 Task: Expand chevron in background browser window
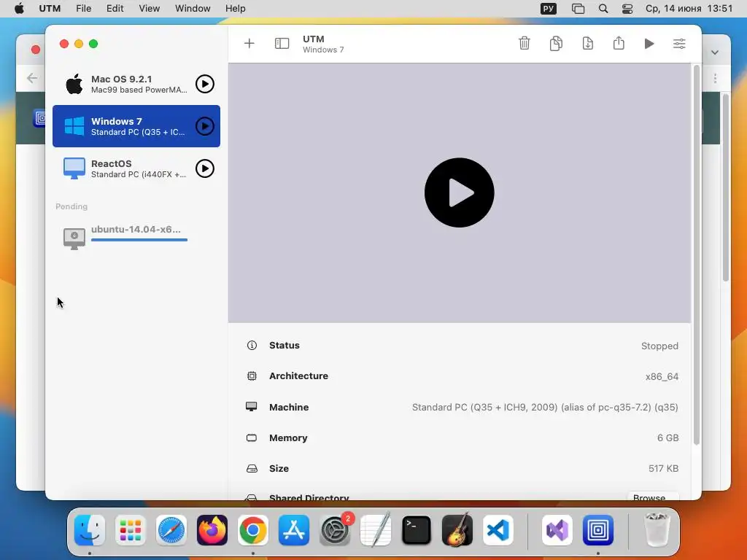tap(715, 52)
